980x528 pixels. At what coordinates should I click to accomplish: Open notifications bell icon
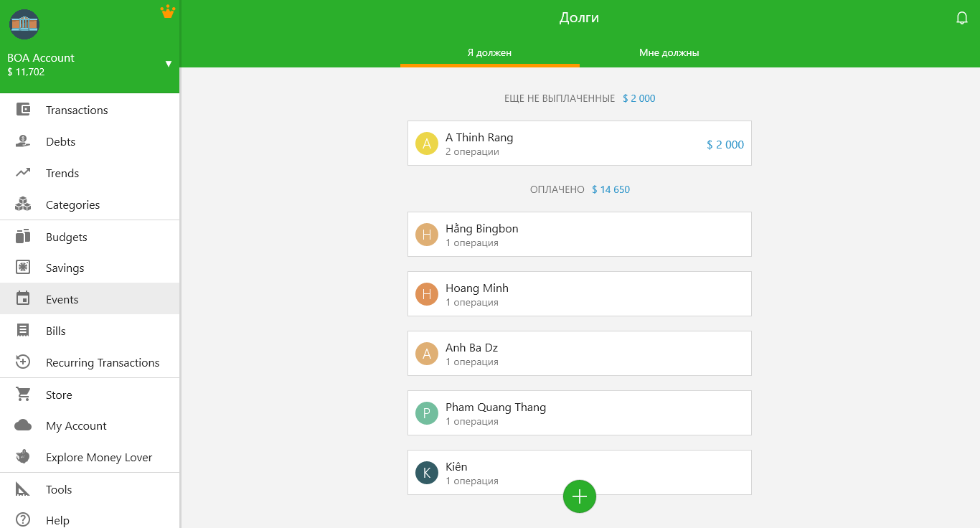962,18
